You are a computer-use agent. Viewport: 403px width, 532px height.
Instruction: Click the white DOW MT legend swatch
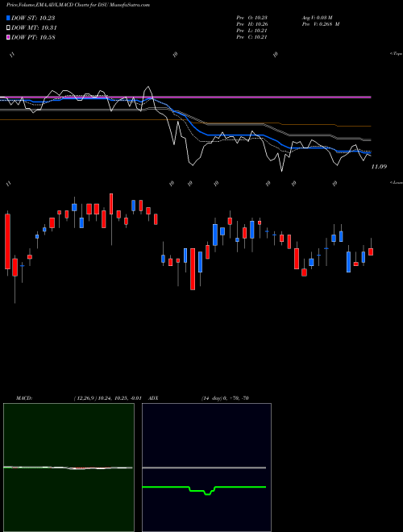[x=8, y=28]
